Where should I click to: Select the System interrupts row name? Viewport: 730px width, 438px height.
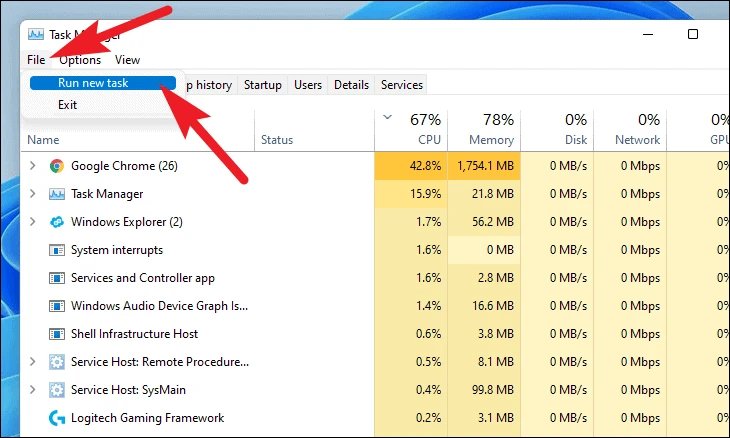click(x=117, y=250)
